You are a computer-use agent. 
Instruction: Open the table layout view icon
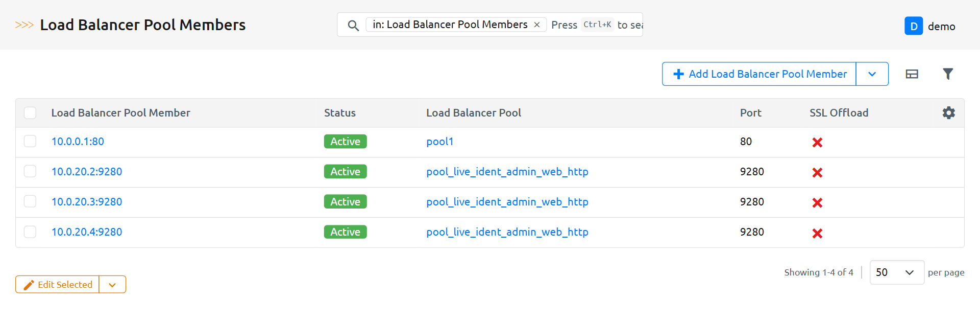click(x=912, y=74)
